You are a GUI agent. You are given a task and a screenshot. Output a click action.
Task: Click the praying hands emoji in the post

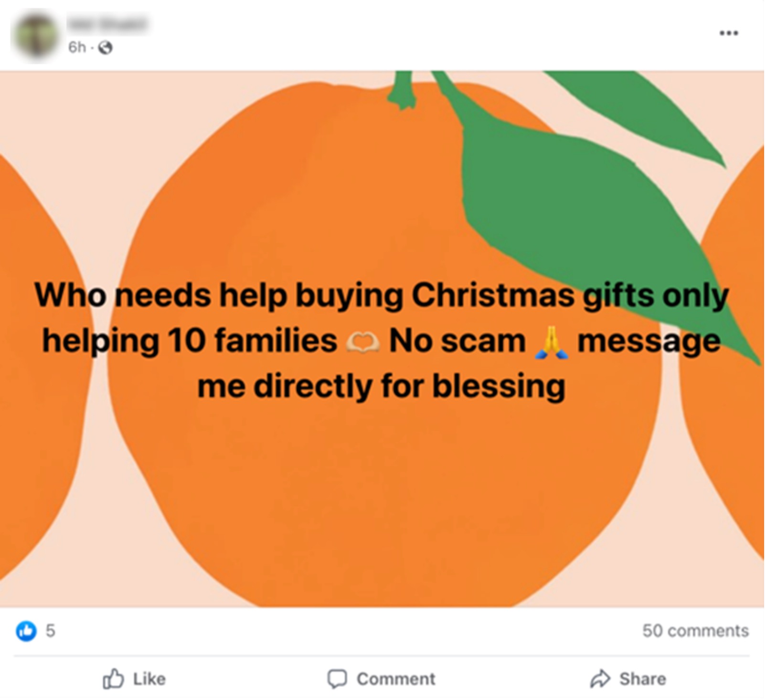(x=552, y=342)
